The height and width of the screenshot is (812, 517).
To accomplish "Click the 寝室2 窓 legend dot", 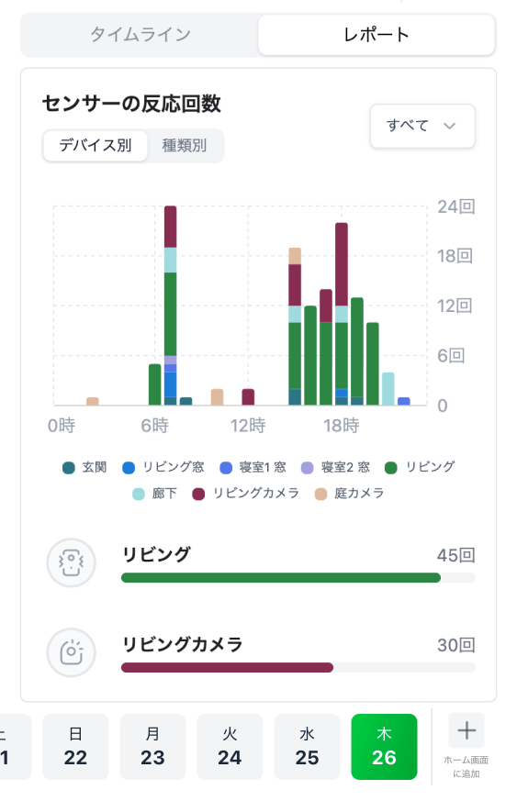I will [307, 468].
